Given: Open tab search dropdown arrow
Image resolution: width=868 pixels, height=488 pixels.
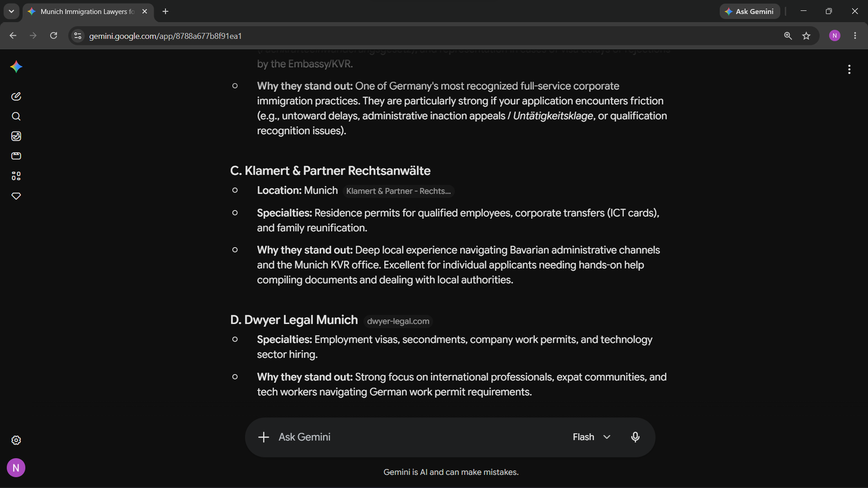Looking at the screenshot, I should pyautogui.click(x=11, y=11).
